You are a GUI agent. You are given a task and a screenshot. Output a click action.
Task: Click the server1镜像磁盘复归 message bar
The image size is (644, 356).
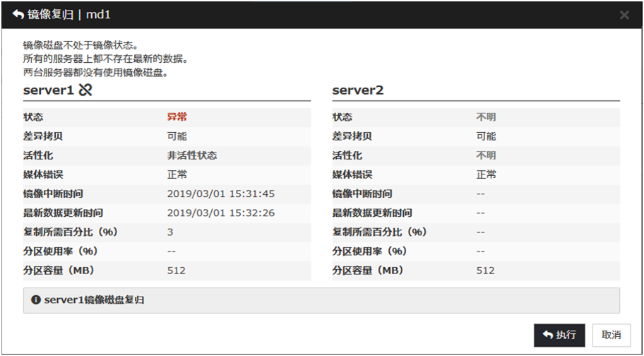(321, 300)
